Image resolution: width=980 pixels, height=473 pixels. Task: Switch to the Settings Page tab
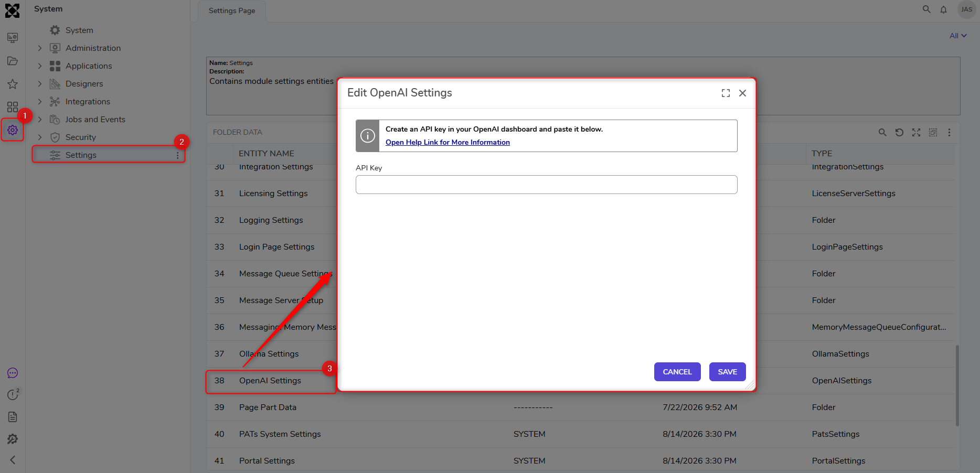[232, 10]
